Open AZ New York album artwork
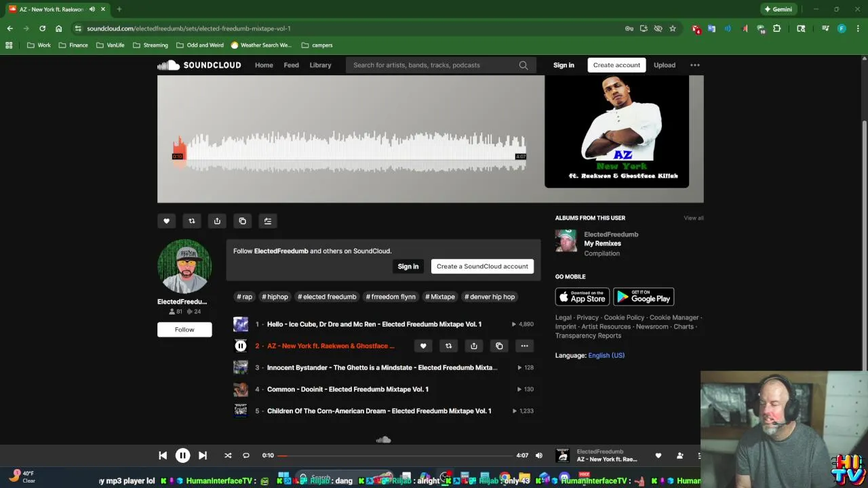Image resolution: width=868 pixels, height=488 pixels. [x=616, y=131]
